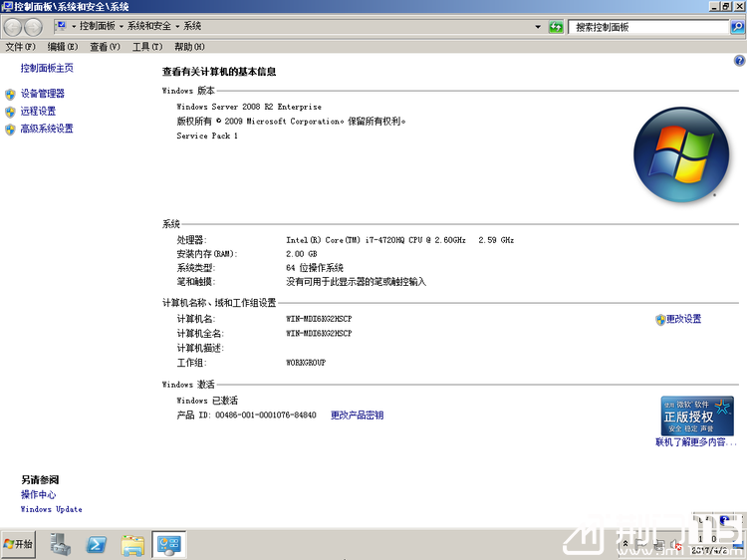
Task: Click the search magnifier button
Action: [737, 27]
